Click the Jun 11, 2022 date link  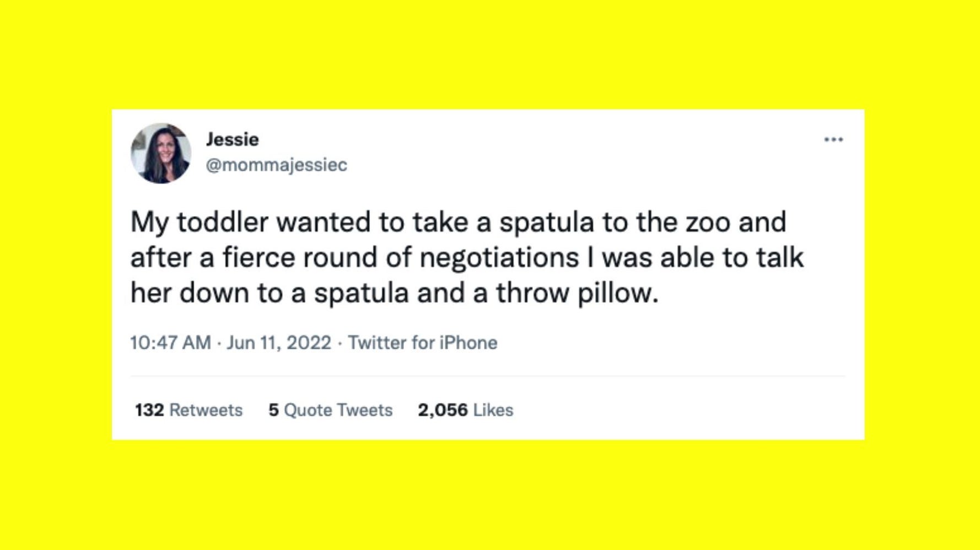click(x=278, y=342)
